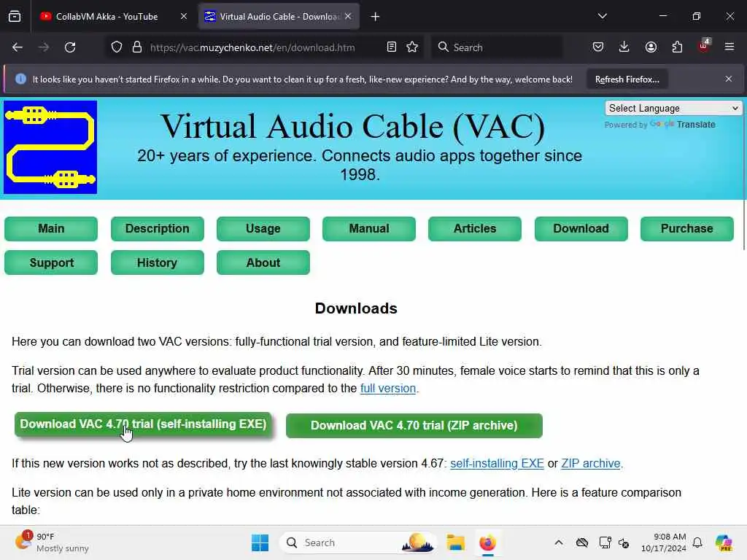Expand the list all tabs chevron
747x560 pixels.
[602, 17]
